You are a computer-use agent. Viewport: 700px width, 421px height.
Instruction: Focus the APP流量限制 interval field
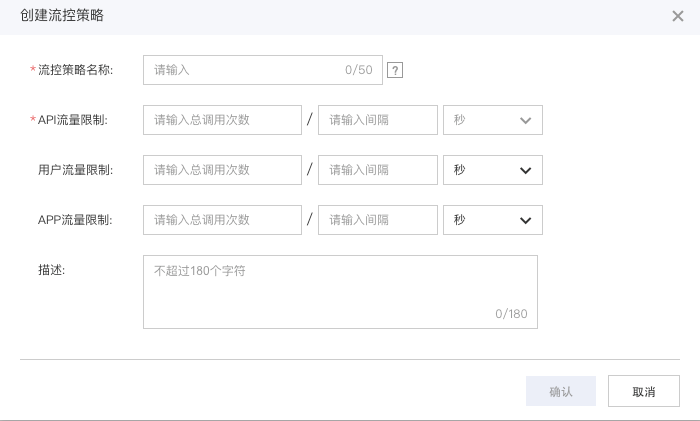coord(378,220)
